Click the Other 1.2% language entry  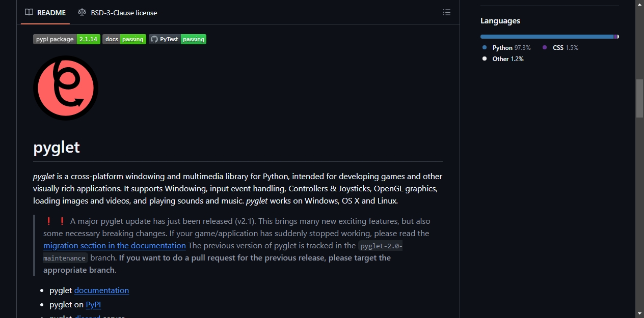(503, 59)
